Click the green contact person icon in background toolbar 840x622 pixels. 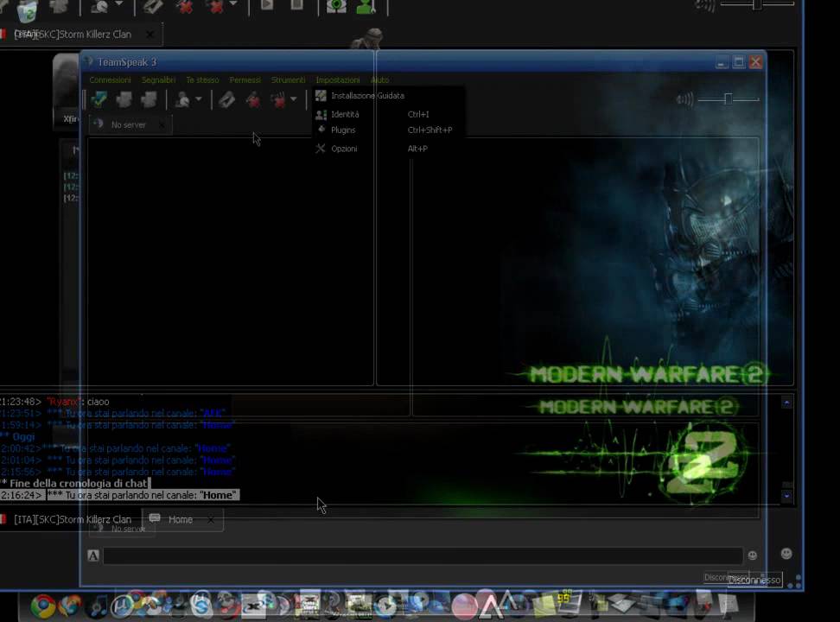point(366,5)
